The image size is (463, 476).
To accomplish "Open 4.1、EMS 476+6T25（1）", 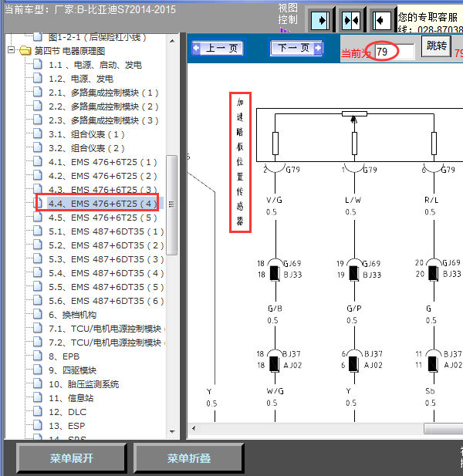I will pos(103,162).
